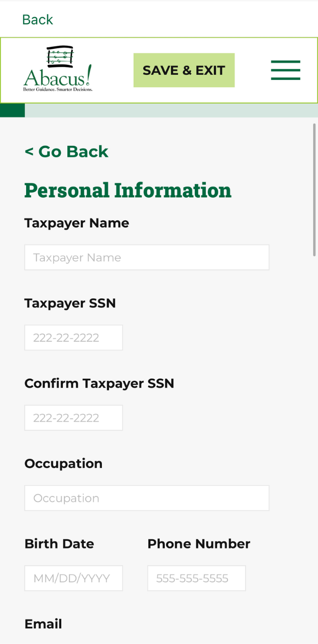Click the Taxpayer SSN label text

click(x=70, y=303)
